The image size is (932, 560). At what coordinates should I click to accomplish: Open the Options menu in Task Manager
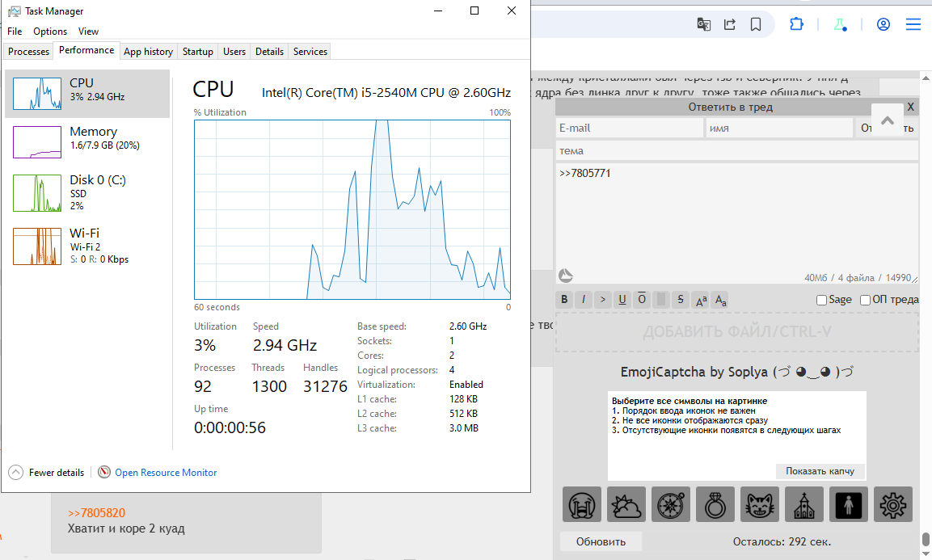click(50, 32)
